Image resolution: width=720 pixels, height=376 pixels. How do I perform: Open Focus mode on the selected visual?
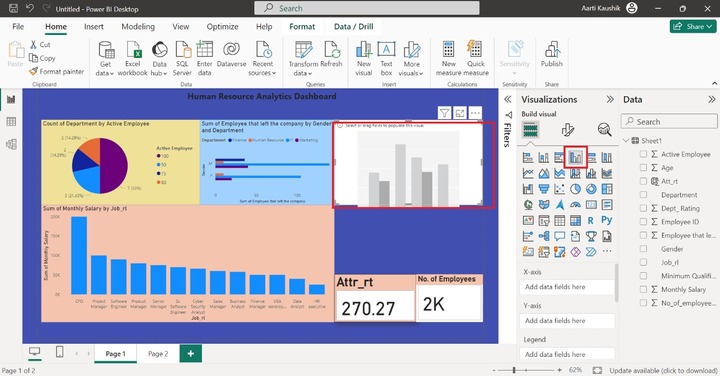click(x=460, y=113)
